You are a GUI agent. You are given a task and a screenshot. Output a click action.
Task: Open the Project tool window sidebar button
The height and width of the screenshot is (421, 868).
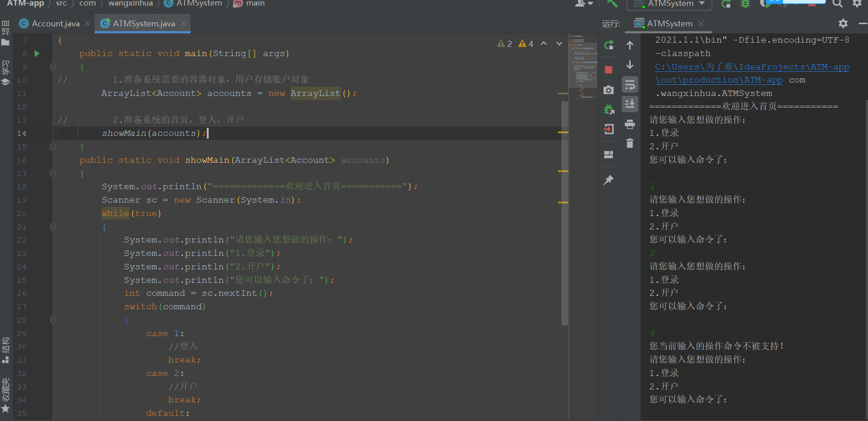(6, 32)
